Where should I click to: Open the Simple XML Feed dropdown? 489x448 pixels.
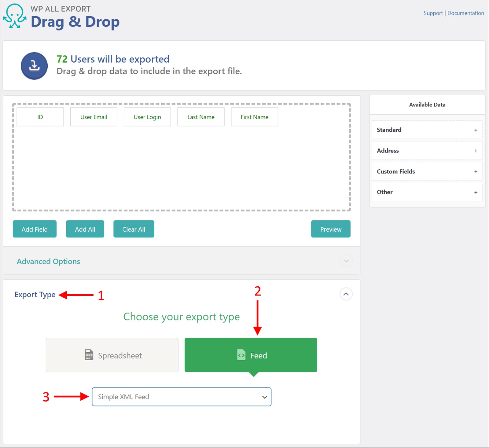coord(181,397)
